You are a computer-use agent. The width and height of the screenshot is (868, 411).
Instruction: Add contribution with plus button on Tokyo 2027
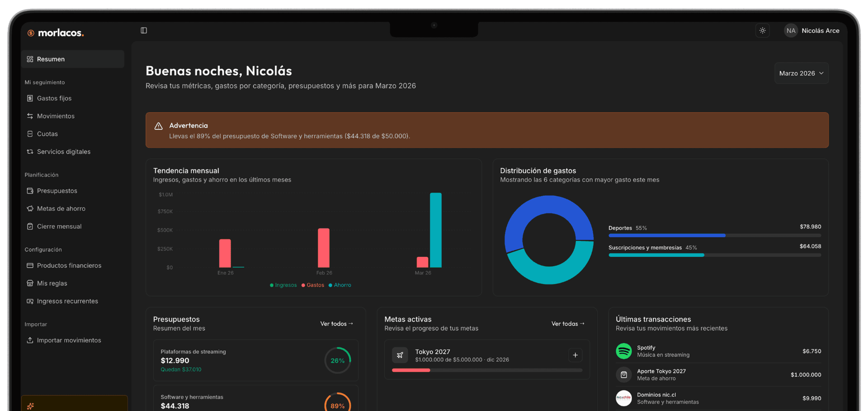tap(575, 355)
